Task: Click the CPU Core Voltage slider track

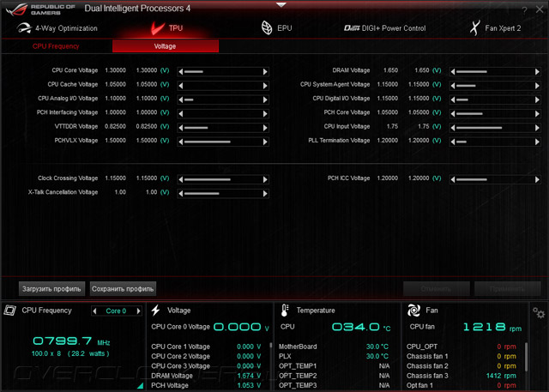Action: click(x=223, y=72)
